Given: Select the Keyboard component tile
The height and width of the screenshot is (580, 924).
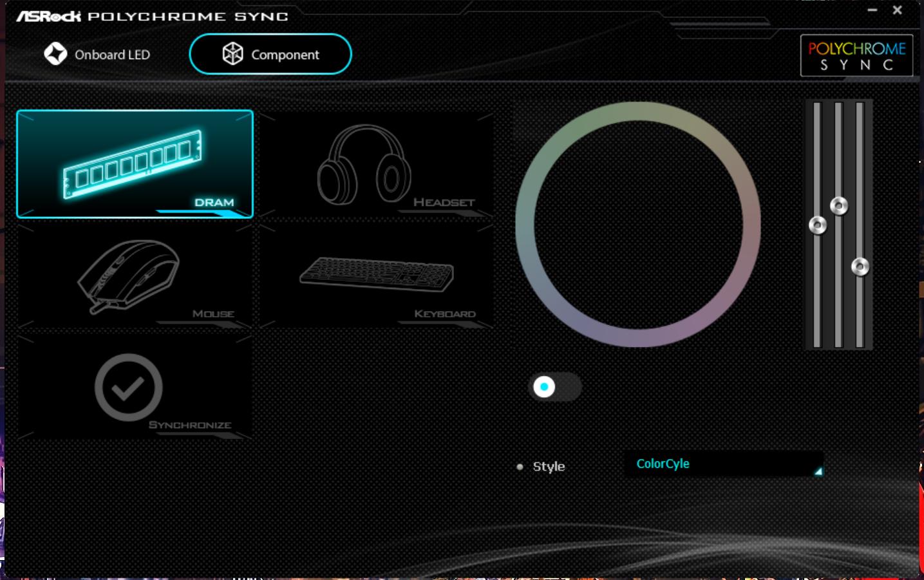Looking at the screenshot, I should [376, 276].
